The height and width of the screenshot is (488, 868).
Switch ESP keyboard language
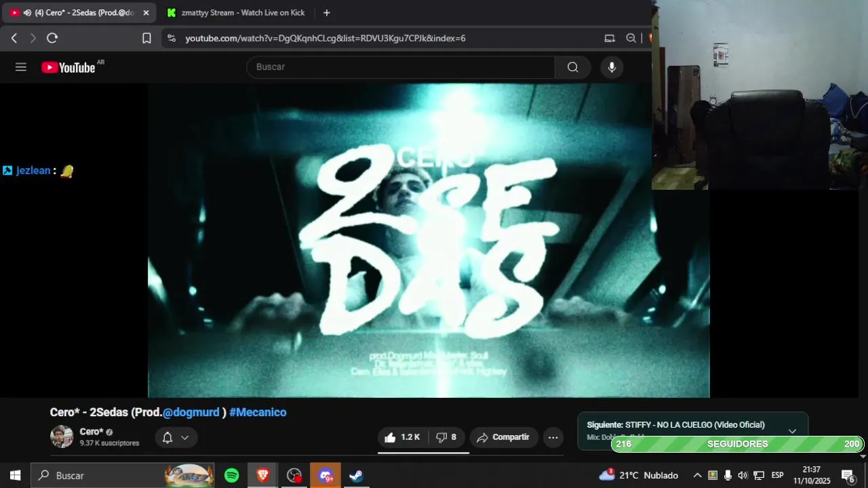778,475
